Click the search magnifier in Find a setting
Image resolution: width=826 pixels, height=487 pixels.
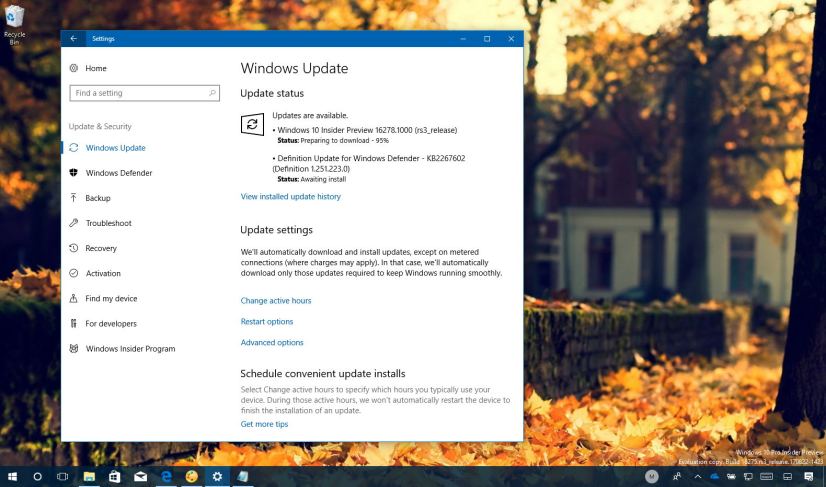[x=212, y=93]
